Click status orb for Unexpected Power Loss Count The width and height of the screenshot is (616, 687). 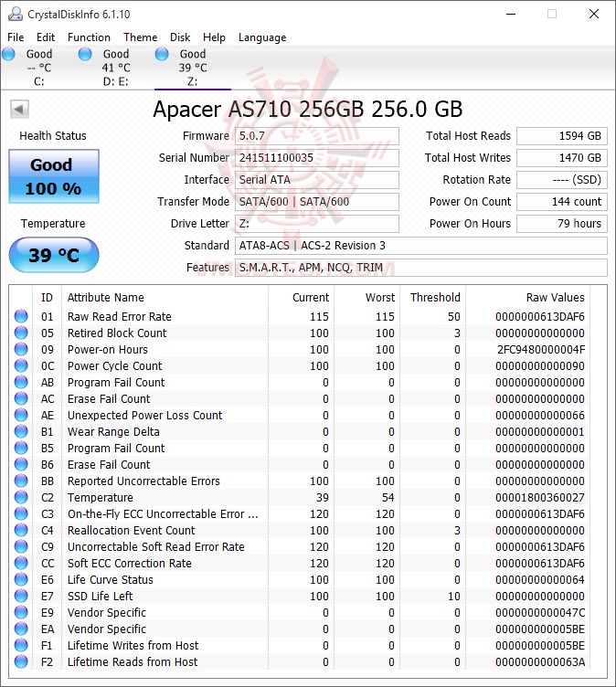tap(21, 415)
